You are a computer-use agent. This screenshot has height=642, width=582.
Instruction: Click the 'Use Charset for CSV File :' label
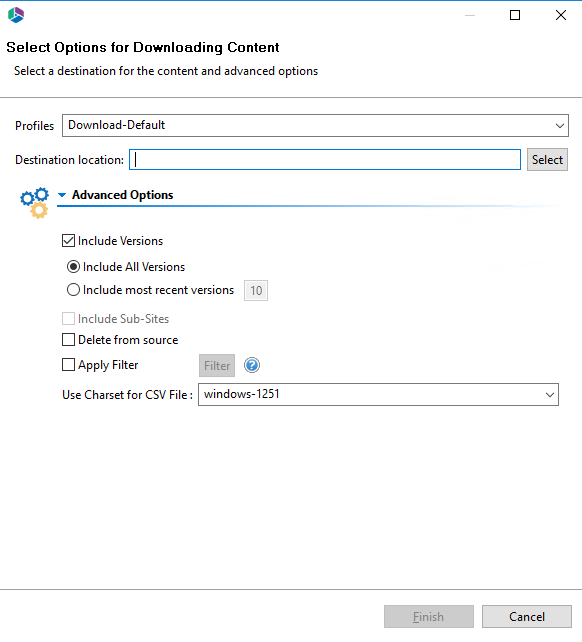(127, 395)
